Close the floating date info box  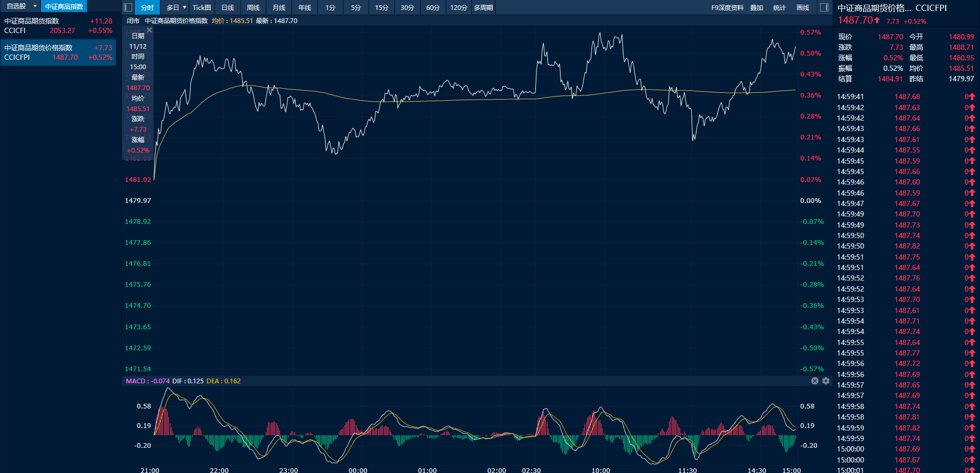pos(149,30)
